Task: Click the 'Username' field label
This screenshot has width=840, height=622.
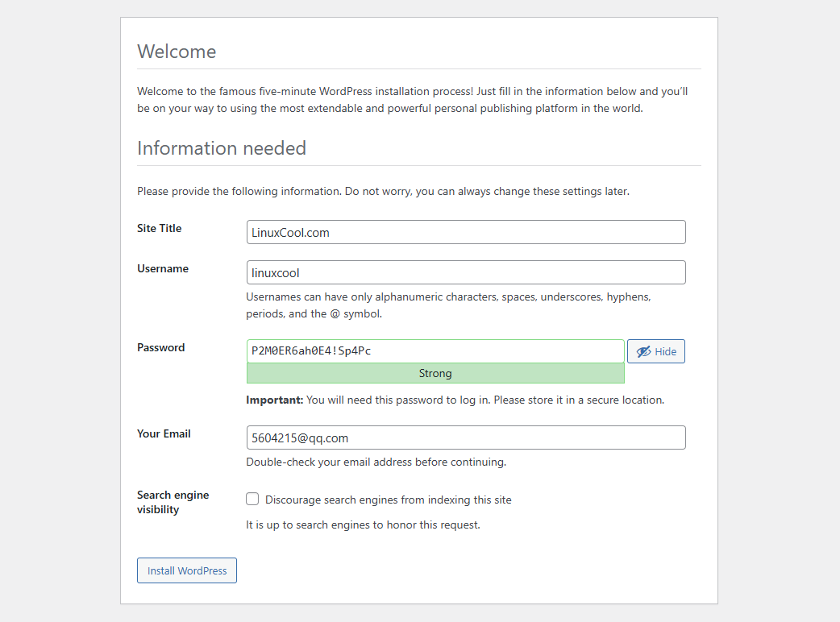Action: point(163,268)
